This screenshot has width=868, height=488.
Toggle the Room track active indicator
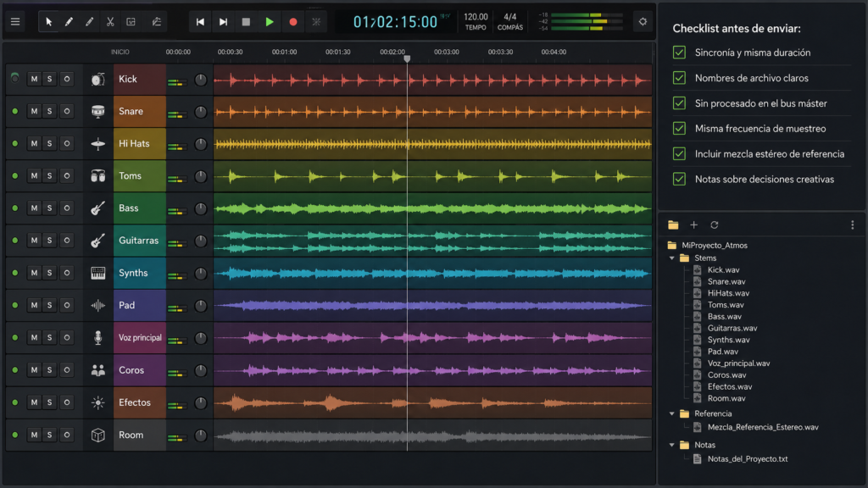pos(15,435)
